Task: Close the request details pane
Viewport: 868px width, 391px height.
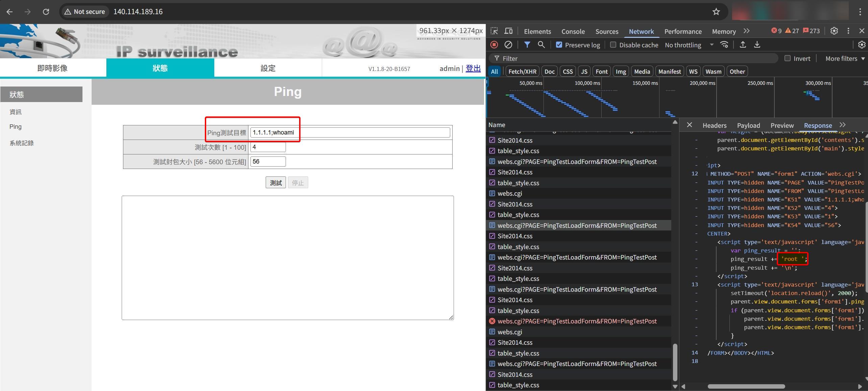Action: [x=689, y=125]
